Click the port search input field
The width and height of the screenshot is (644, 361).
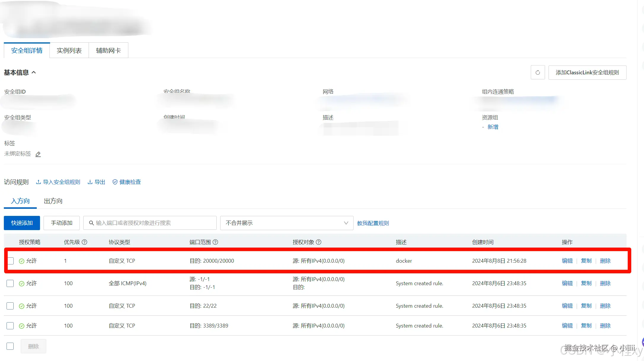[150, 223]
